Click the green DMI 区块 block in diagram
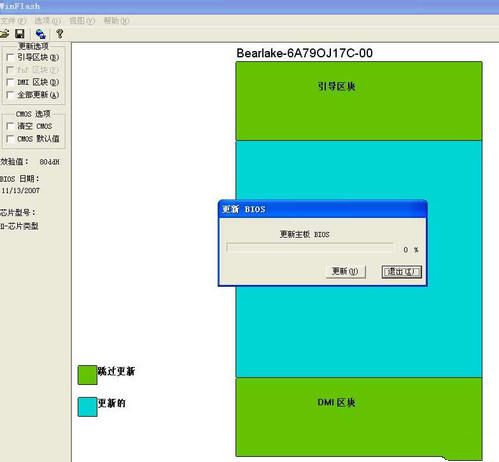Viewport: 499px width, 462px height. pos(359,417)
